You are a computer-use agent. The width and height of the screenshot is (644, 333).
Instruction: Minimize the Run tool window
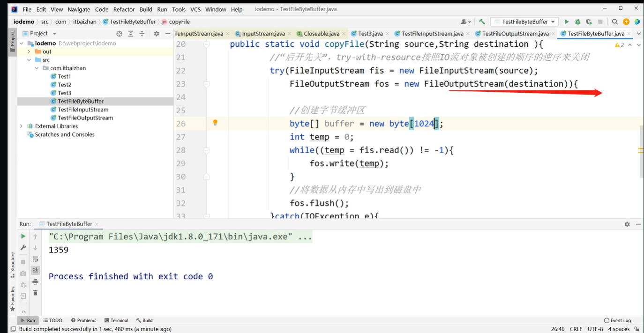(x=638, y=224)
